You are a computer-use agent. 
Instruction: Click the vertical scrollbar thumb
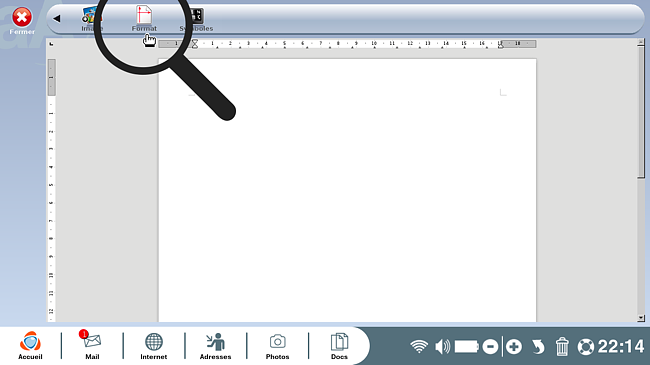click(x=641, y=112)
